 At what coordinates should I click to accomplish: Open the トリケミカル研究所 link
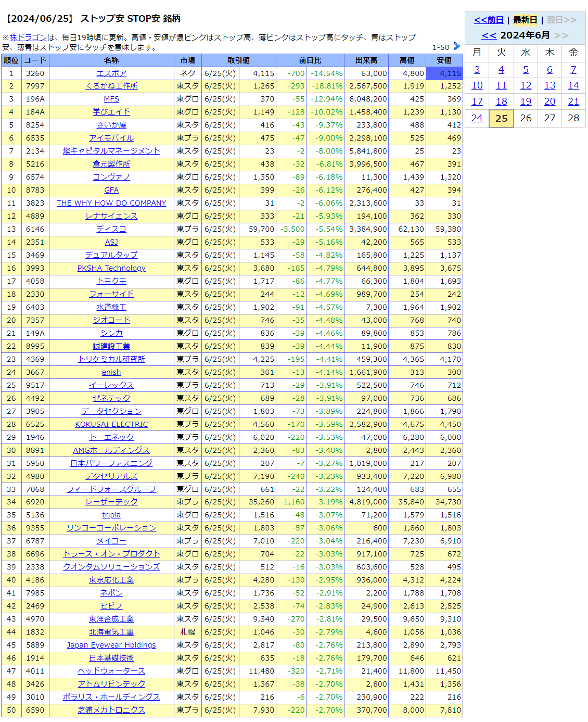click(x=111, y=359)
